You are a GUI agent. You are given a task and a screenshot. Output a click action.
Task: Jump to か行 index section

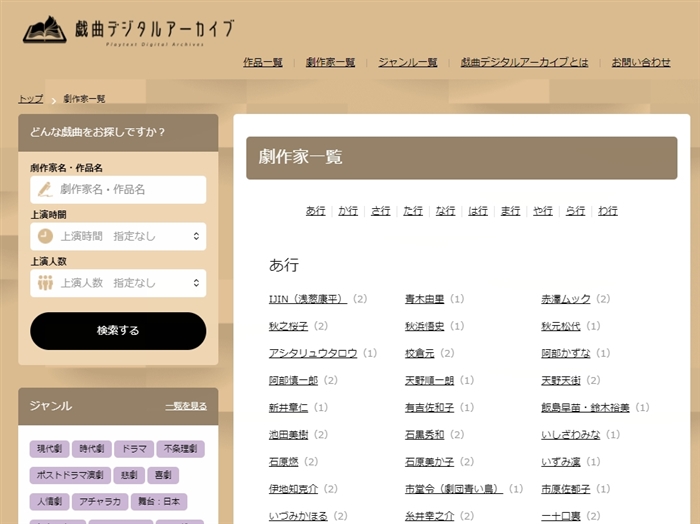[x=348, y=211]
